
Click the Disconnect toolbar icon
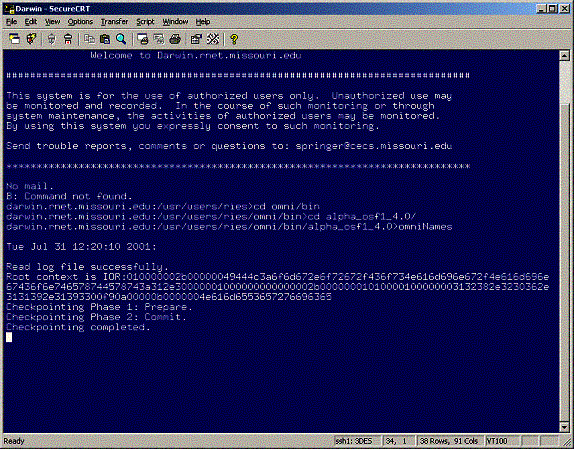coord(68,39)
